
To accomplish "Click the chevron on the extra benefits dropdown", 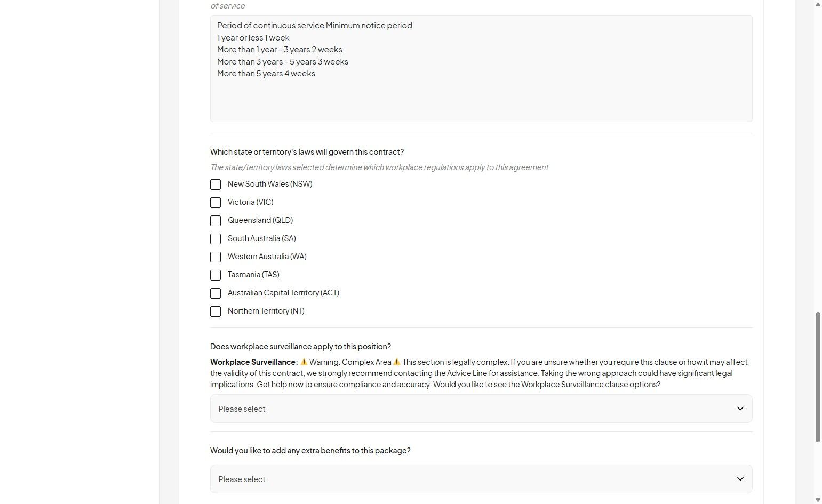I will pyautogui.click(x=740, y=479).
